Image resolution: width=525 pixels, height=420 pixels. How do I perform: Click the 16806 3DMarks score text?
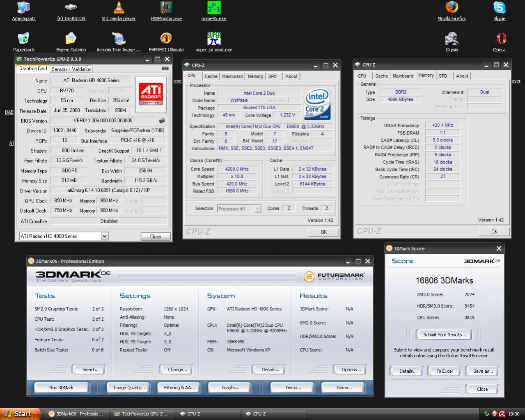tap(444, 281)
